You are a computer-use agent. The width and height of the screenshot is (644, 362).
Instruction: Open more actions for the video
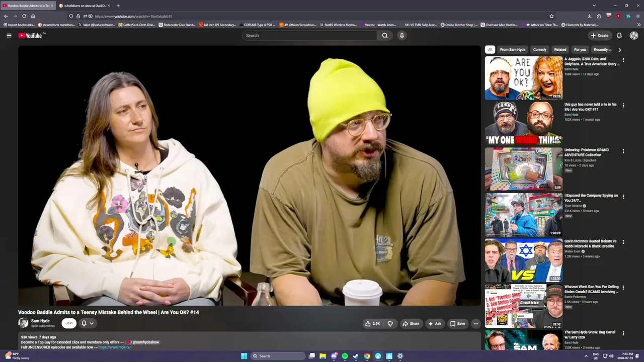[475, 324]
